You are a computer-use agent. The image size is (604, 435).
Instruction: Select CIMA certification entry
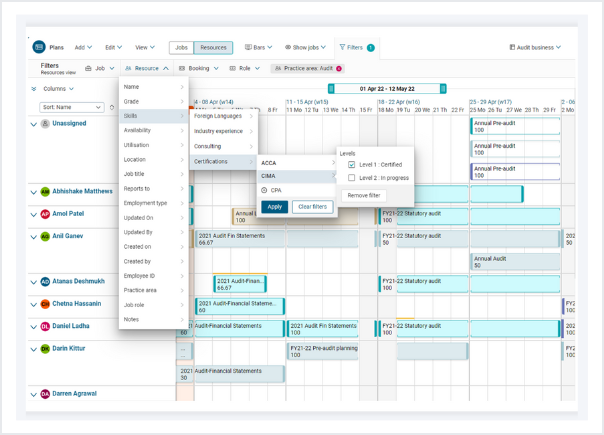pos(297,176)
